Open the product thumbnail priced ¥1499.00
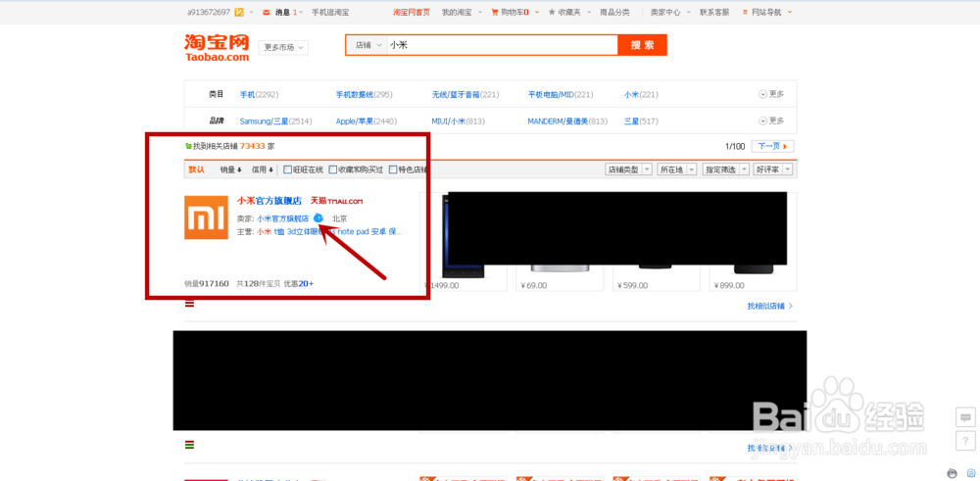 click(x=464, y=241)
